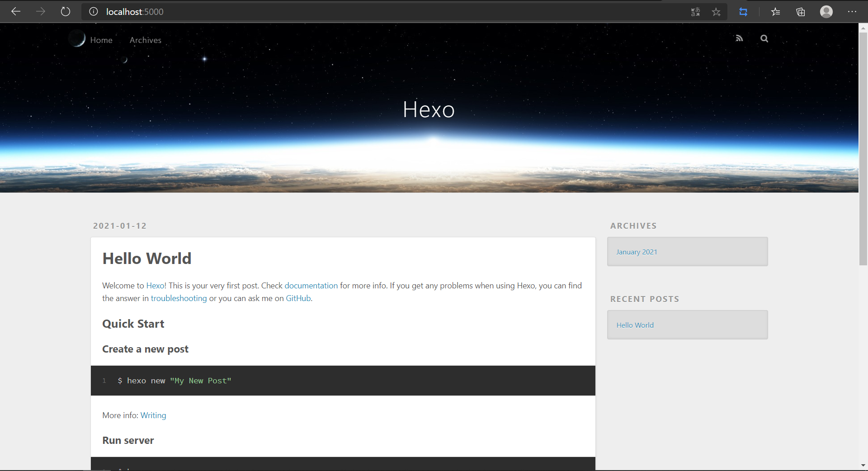Viewport: 868px width, 471px height.
Task: Click the browser Back arrow
Action: click(16, 12)
